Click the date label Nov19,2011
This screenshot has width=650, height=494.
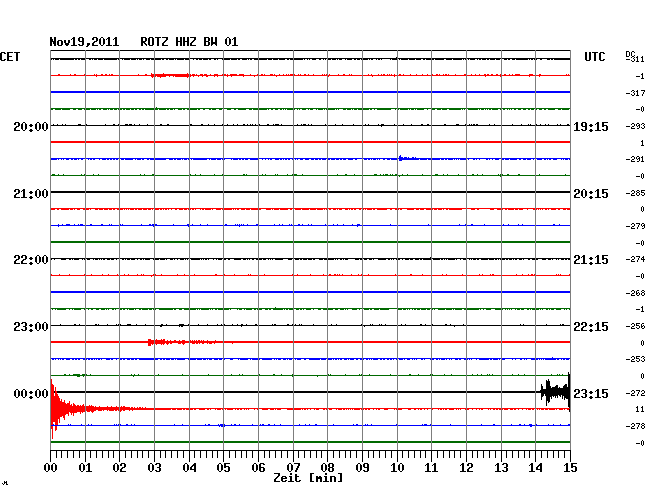tap(84, 42)
